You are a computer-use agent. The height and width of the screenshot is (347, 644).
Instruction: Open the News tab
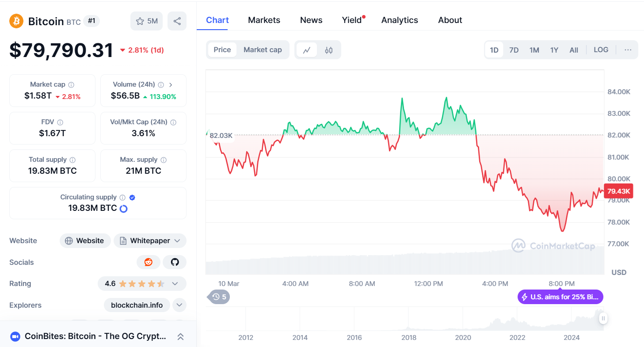click(311, 20)
